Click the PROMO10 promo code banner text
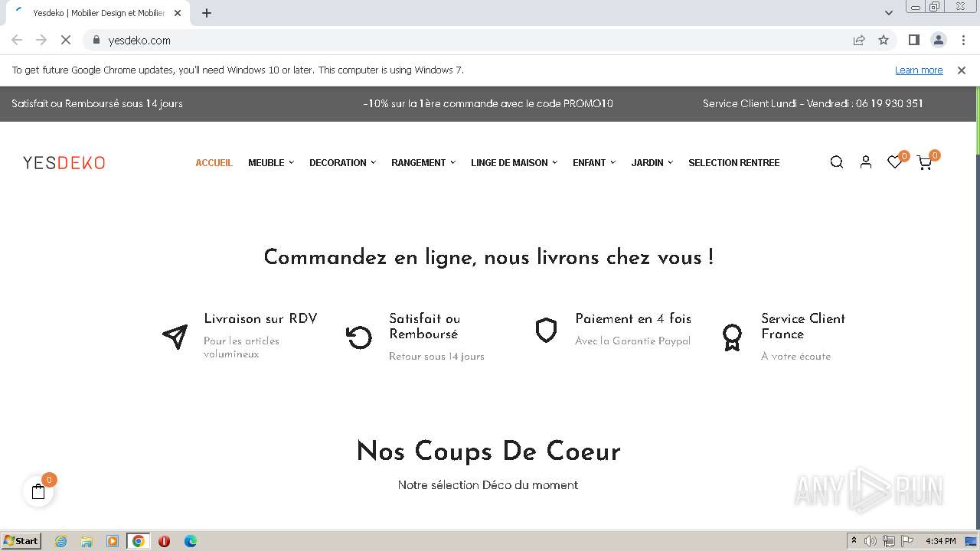This screenshot has height=551, width=980. point(488,103)
